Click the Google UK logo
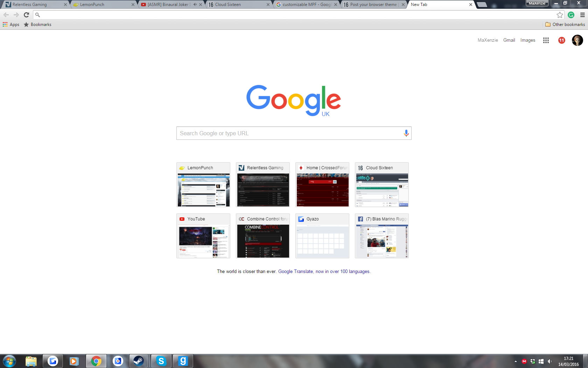 [294, 100]
